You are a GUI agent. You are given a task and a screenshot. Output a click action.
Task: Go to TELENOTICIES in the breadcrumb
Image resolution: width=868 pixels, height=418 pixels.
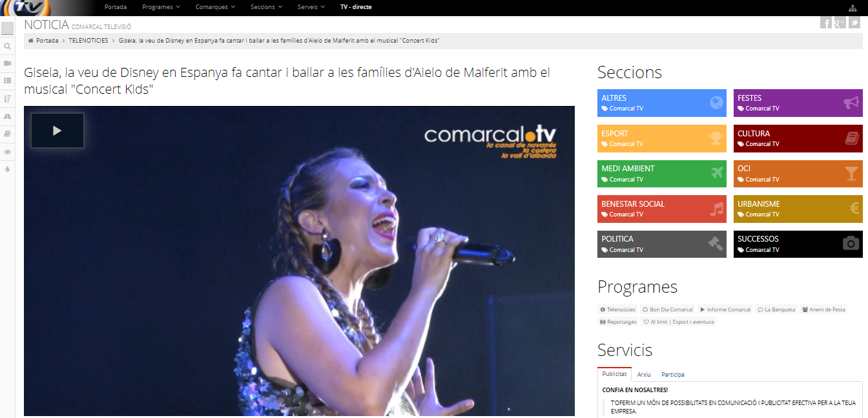tap(88, 41)
